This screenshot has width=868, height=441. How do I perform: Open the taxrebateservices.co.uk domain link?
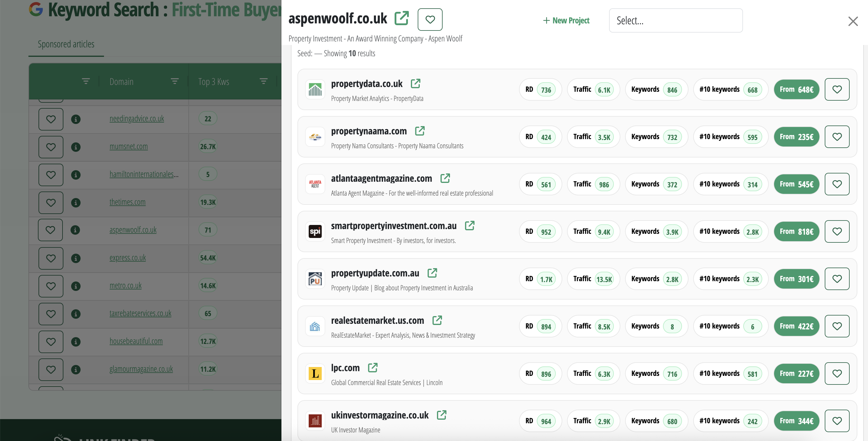click(x=140, y=313)
